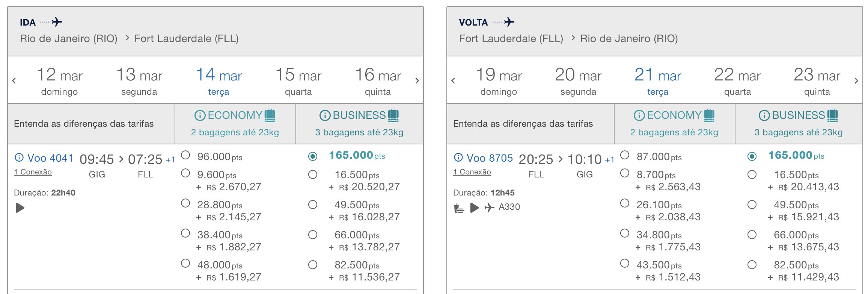Open the Voo 8705 flight details link
The height and width of the screenshot is (294, 868).
(x=490, y=158)
